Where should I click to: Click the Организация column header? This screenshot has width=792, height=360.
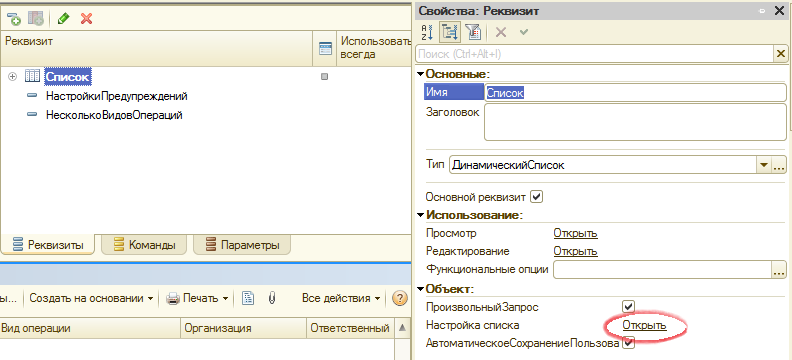[x=243, y=329]
